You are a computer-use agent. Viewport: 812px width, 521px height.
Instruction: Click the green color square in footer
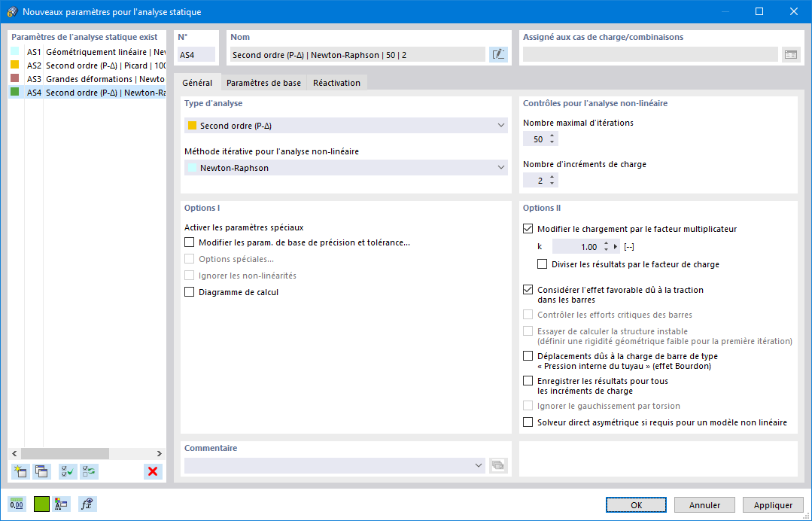tap(41, 504)
